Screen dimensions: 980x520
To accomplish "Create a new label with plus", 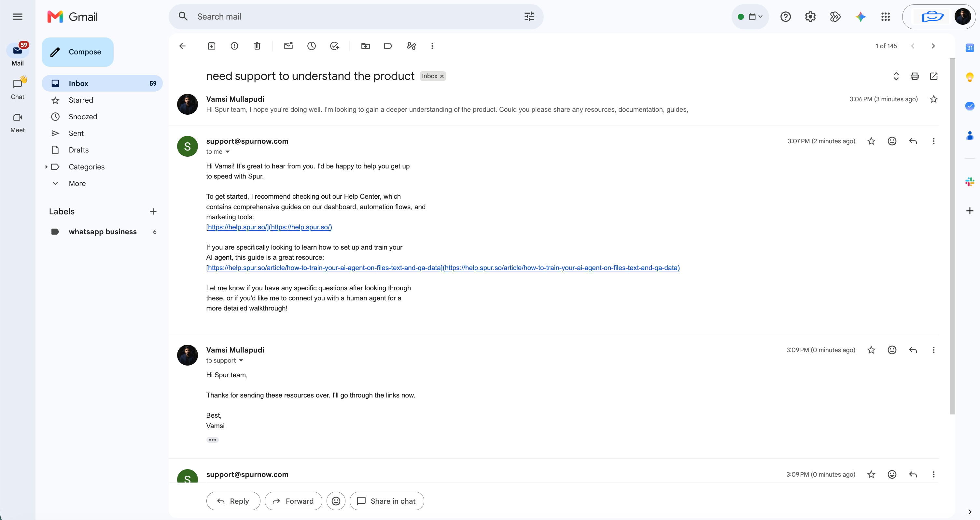I will click(153, 212).
